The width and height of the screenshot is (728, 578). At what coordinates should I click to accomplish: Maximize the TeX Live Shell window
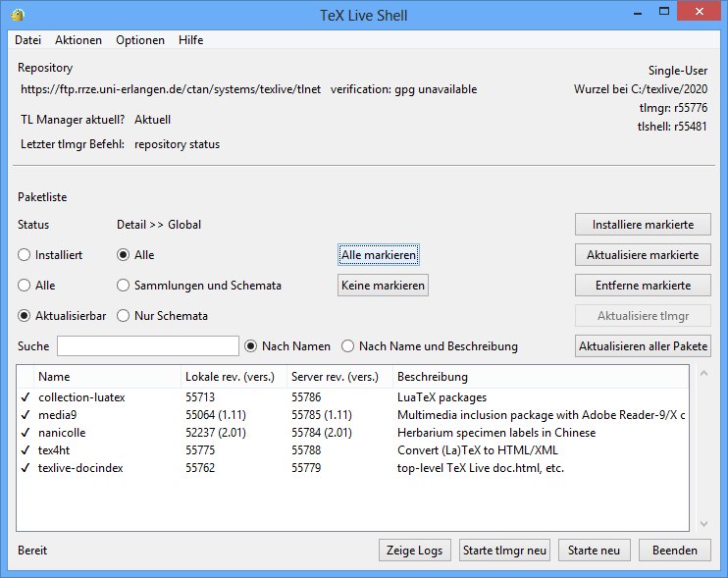(664, 12)
